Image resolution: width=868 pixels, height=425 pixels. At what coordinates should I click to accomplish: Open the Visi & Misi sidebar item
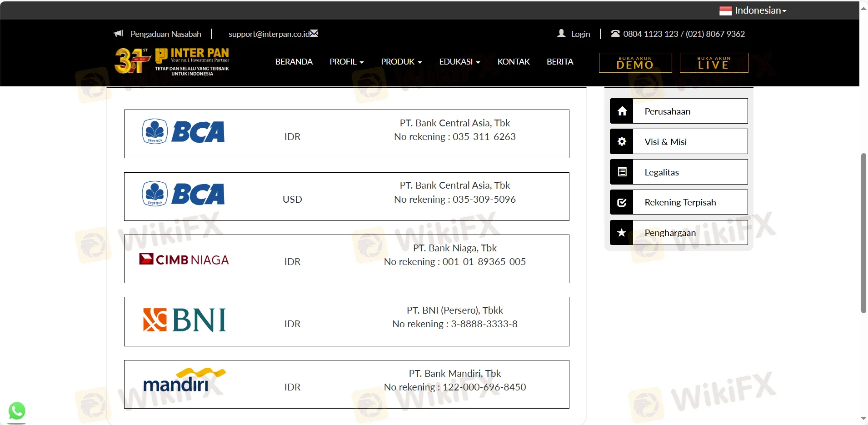679,141
